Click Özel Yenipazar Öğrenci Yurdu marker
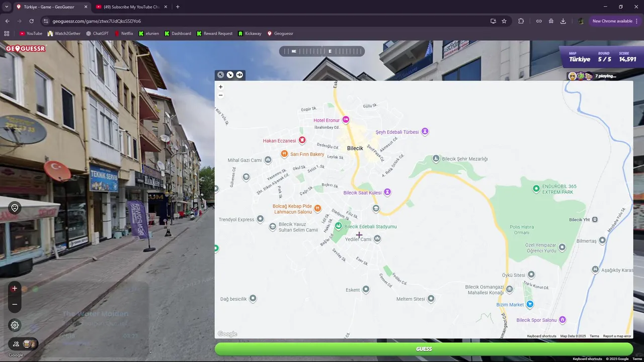The image size is (644, 362). click(x=562, y=247)
